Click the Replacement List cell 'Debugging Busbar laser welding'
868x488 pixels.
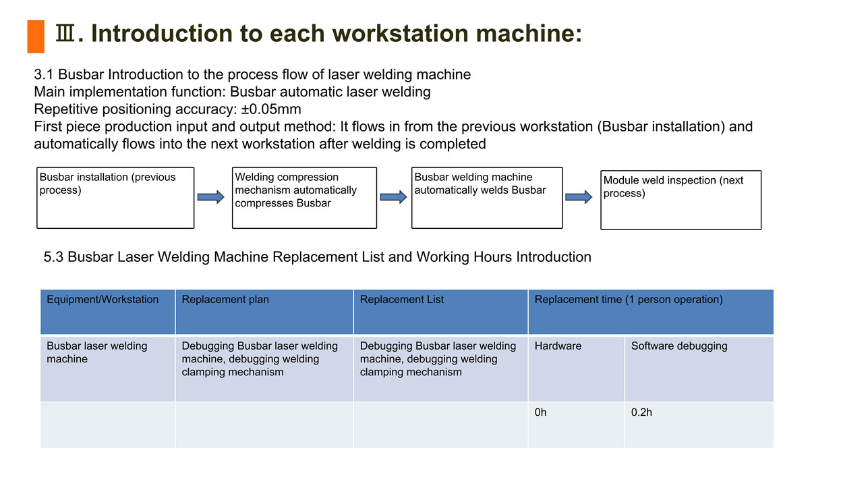tap(440, 369)
